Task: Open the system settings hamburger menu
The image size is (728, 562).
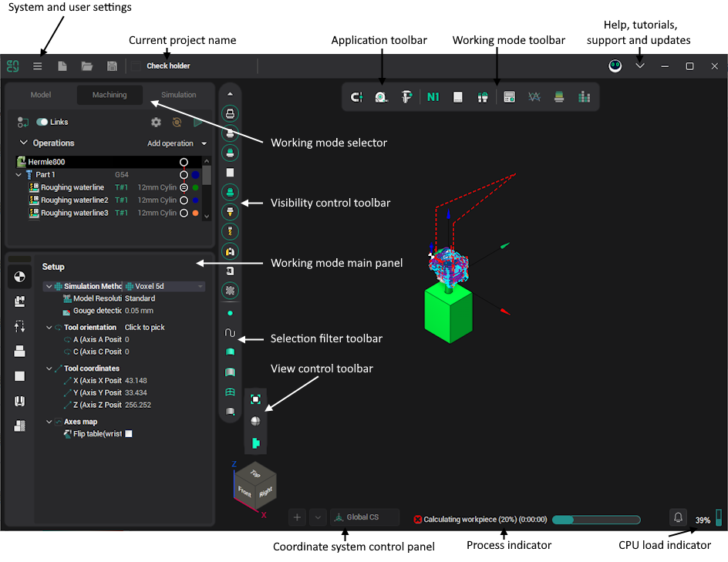Action: pos(37,66)
